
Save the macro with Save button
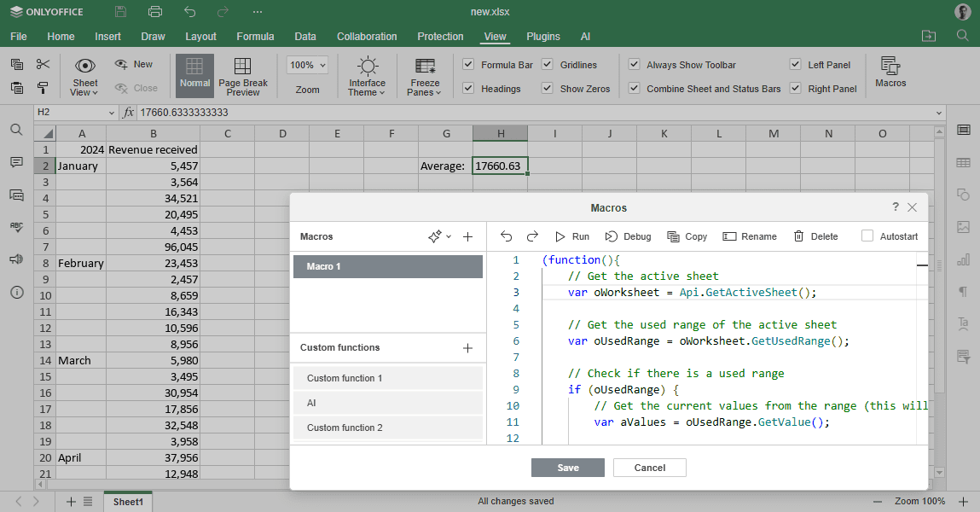(x=567, y=468)
